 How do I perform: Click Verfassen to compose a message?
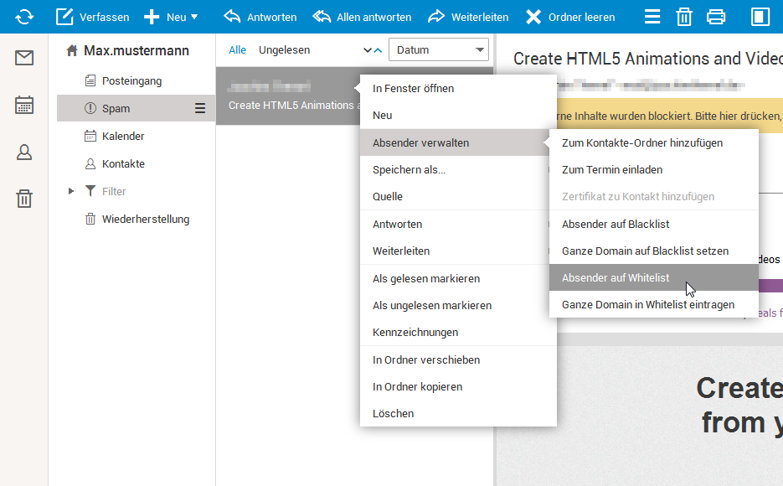(92, 17)
